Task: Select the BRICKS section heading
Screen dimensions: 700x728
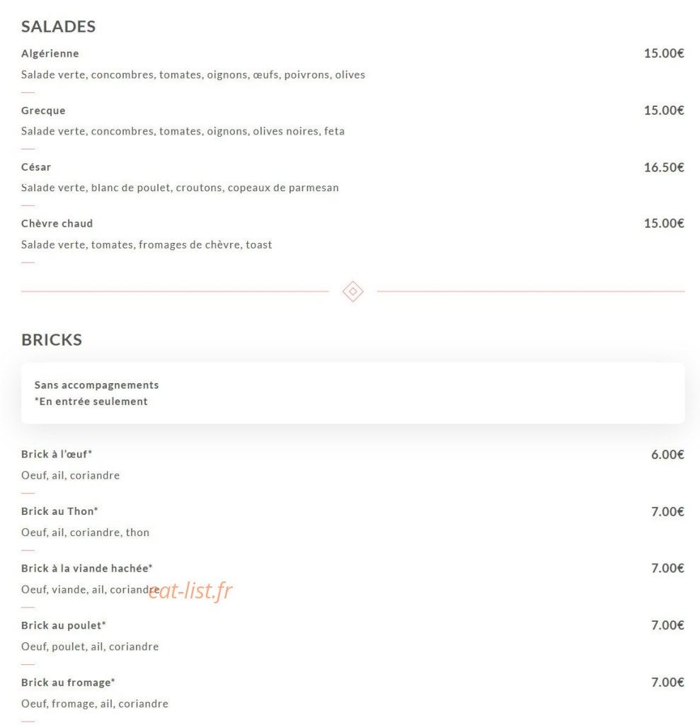Action: pos(52,340)
